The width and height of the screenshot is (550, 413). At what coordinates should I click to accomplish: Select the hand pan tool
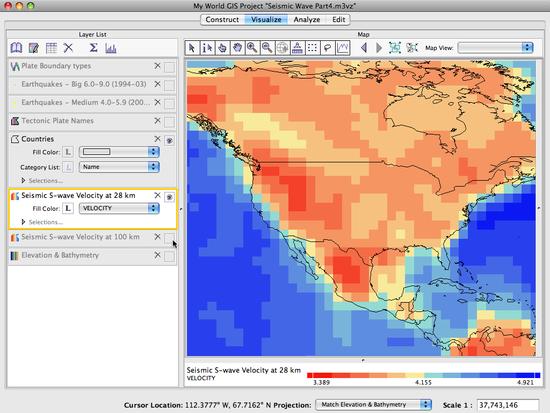pyautogui.click(x=237, y=48)
